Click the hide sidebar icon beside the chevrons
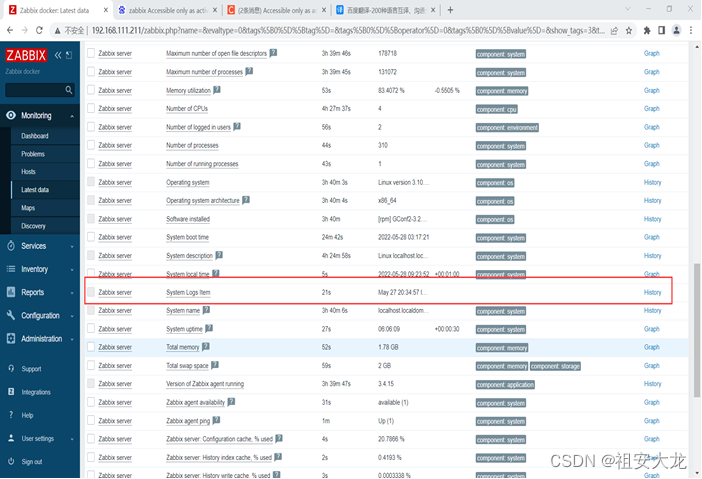The image size is (702, 479). click(x=69, y=56)
